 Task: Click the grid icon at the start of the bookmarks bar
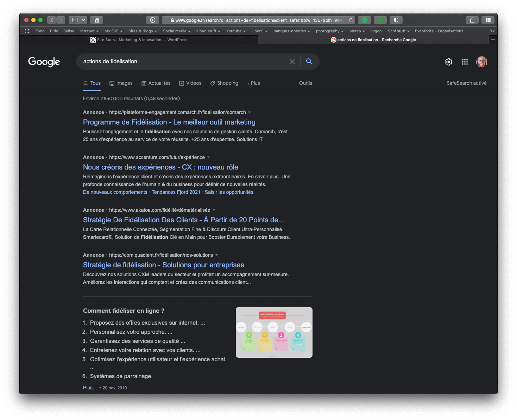tap(28, 31)
